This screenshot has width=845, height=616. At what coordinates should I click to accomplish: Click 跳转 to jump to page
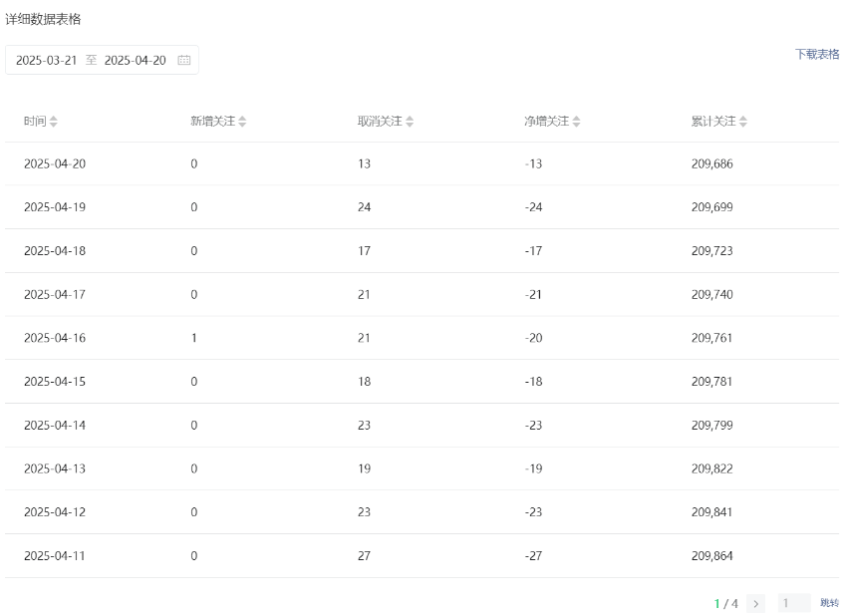tap(829, 602)
